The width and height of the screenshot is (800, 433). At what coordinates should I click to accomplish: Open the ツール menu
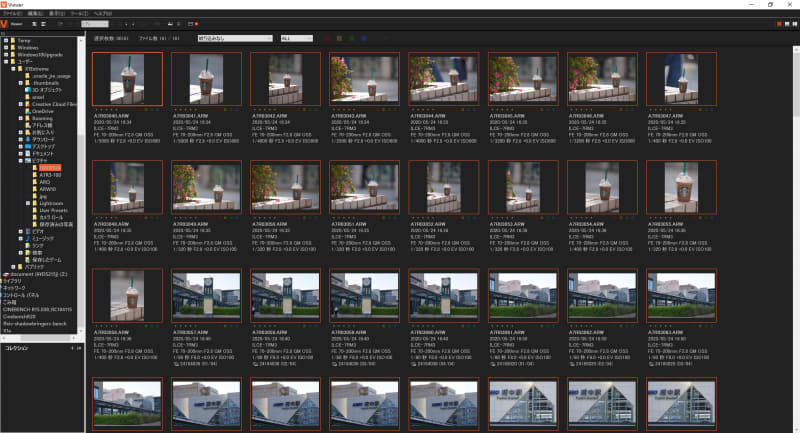coord(79,13)
